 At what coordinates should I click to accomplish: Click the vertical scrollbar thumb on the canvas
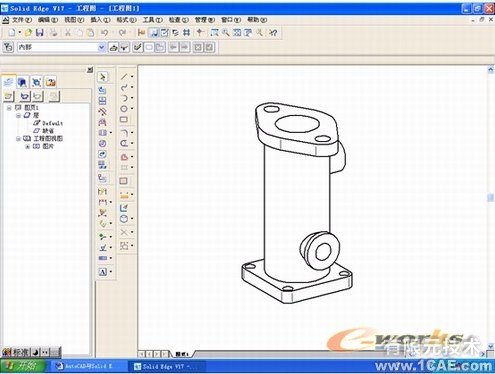tap(491, 198)
